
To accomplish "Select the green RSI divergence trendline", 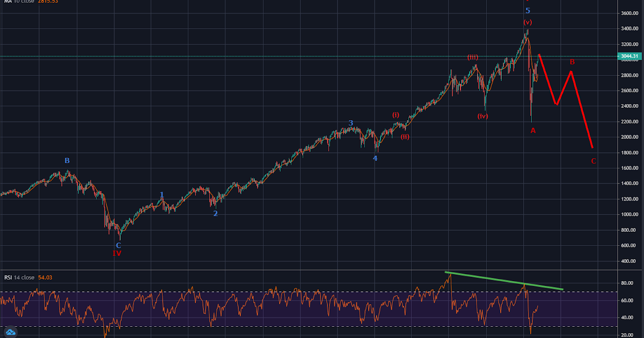I will [504, 281].
